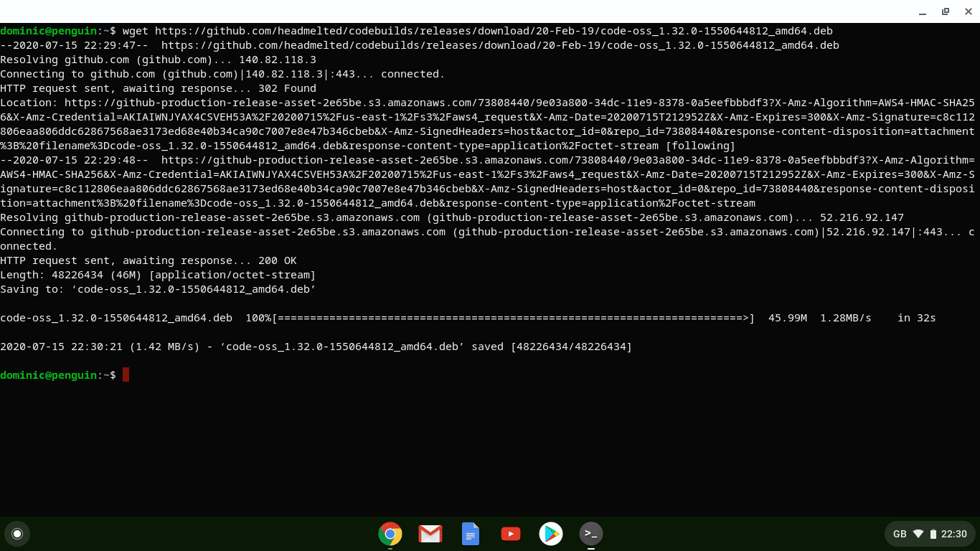The height and width of the screenshot is (551, 980).
Task: Open the app launcher
Action: coord(17,534)
